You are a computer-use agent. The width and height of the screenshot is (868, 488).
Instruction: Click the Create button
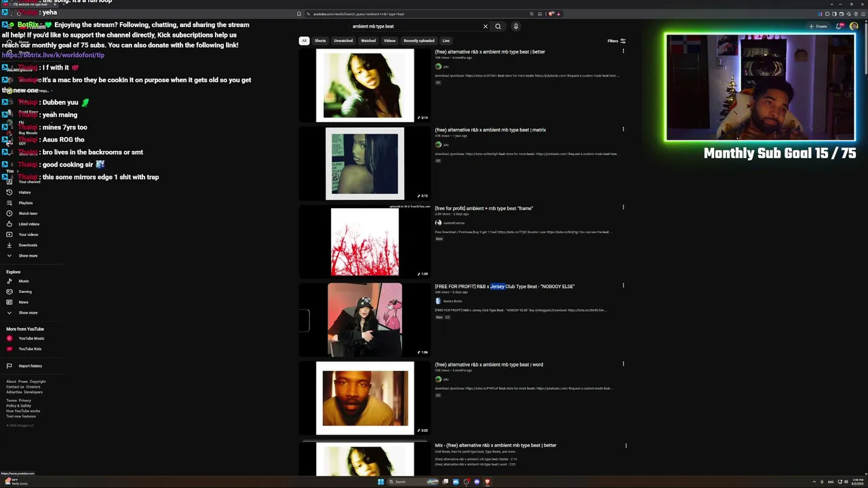point(818,26)
